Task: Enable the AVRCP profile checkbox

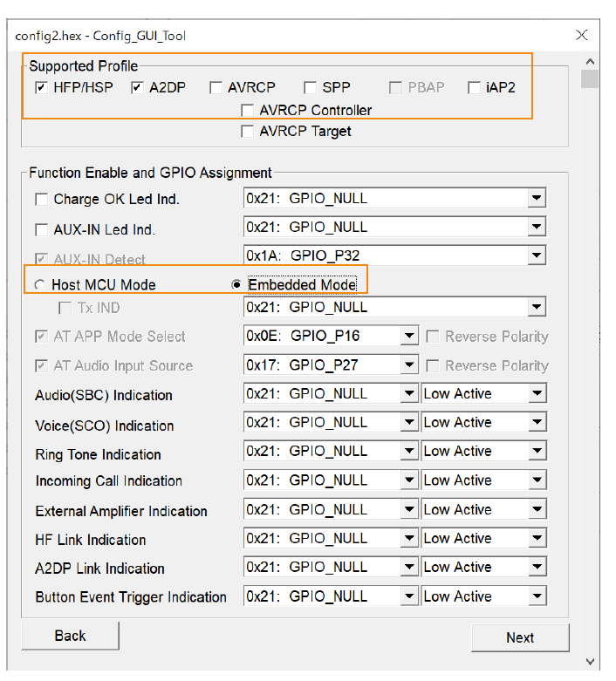Action: click(x=216, y=88)
